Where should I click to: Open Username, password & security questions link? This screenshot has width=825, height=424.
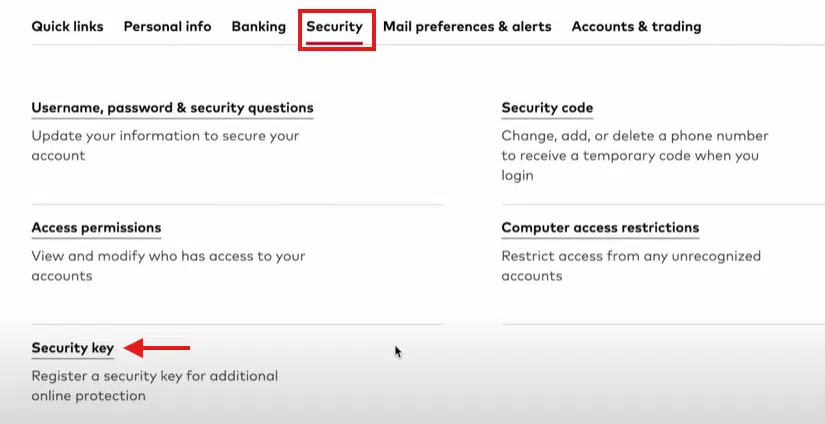coord(172,108)
